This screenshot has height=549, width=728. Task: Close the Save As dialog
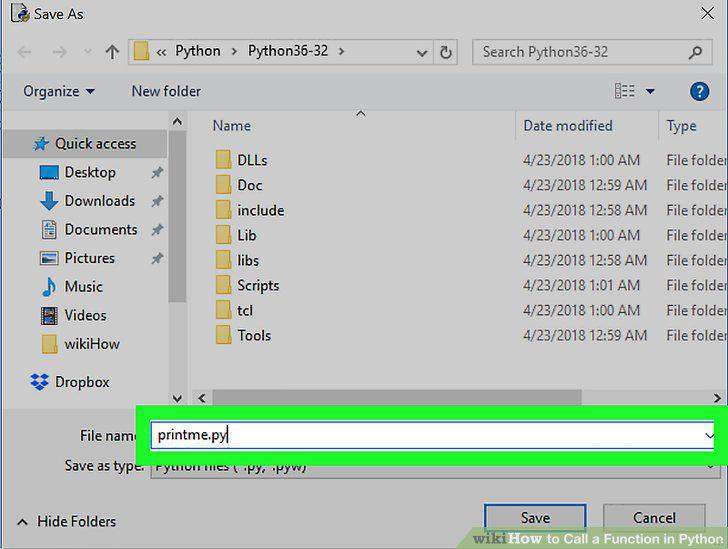pos(707,13)
